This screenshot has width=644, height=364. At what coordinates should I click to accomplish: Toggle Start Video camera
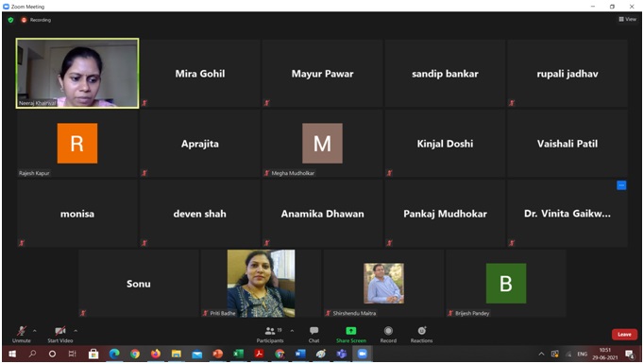(60, 334)
